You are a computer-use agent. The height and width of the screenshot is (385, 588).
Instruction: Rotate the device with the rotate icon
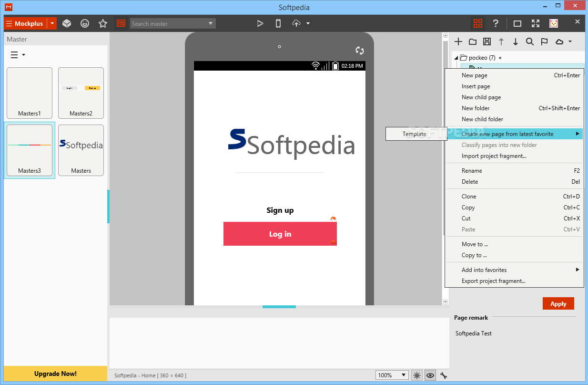360,51
